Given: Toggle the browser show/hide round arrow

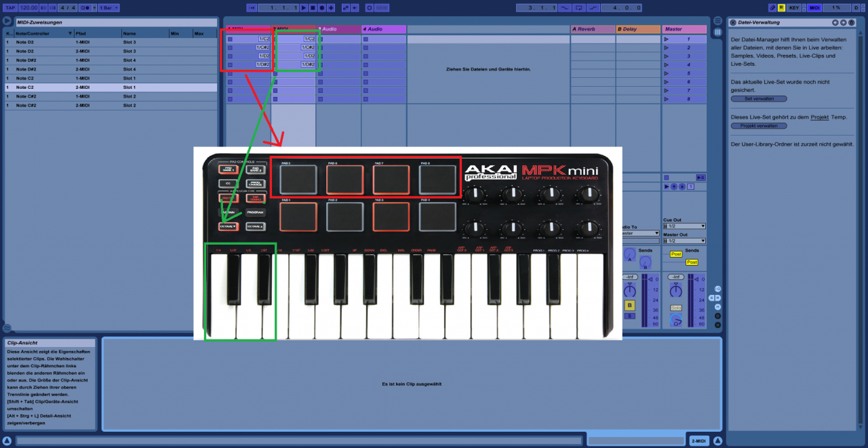Looking at the screenshot, I should tap(7, 21).
